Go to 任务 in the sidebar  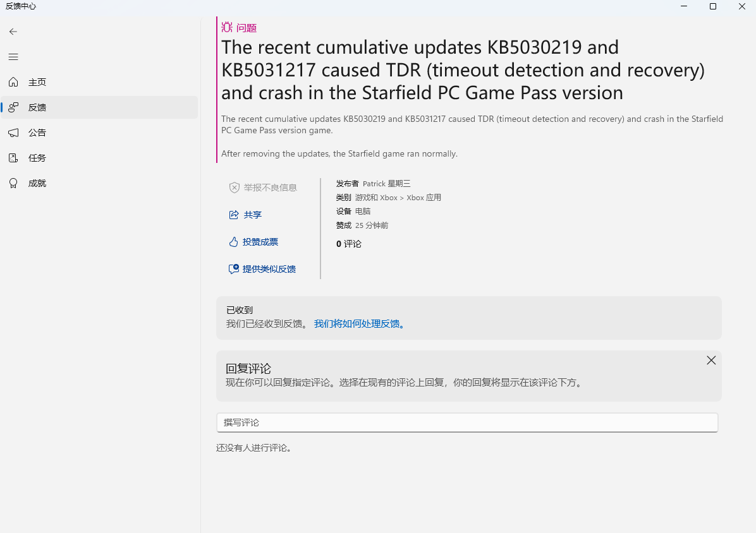point(99,158)
